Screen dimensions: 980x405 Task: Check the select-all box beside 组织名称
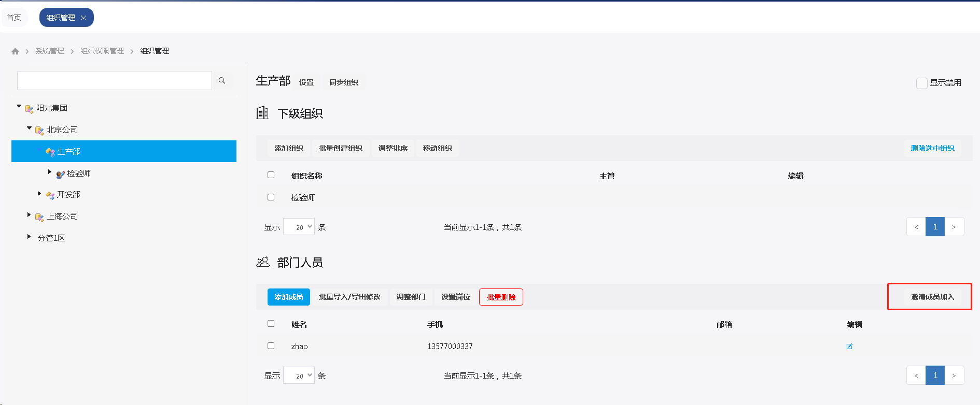coord(271,175)
